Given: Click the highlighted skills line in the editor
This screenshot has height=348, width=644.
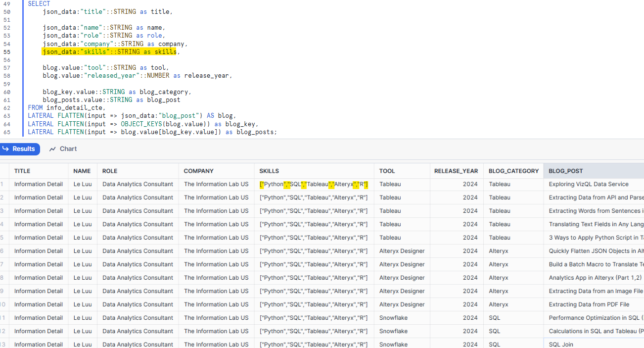Looking at the screenshot, I should pyautogui.click(x=109, y=52).
